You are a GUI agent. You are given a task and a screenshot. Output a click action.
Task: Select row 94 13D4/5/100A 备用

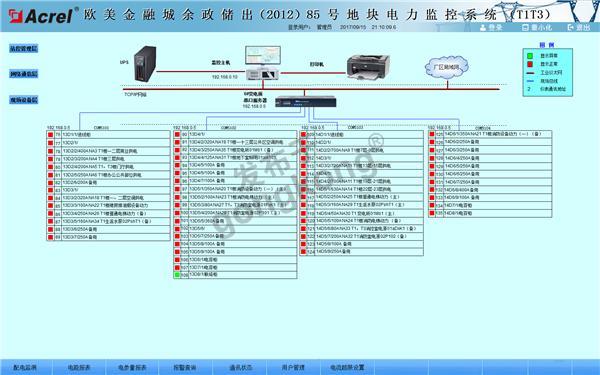[x=235, y=165]
